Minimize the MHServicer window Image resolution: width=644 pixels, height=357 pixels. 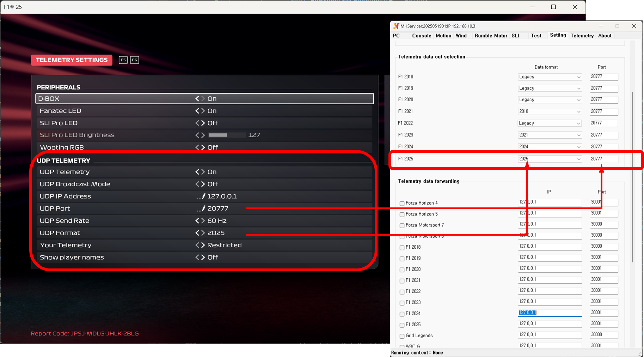[x=601, y=26]
